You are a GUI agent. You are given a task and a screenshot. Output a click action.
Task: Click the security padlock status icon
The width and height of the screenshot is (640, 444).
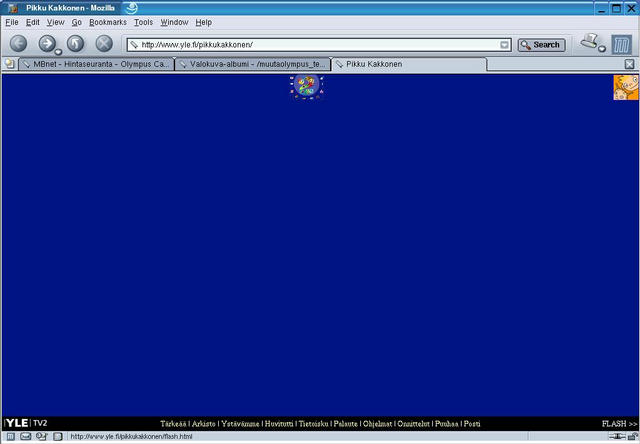633,436
